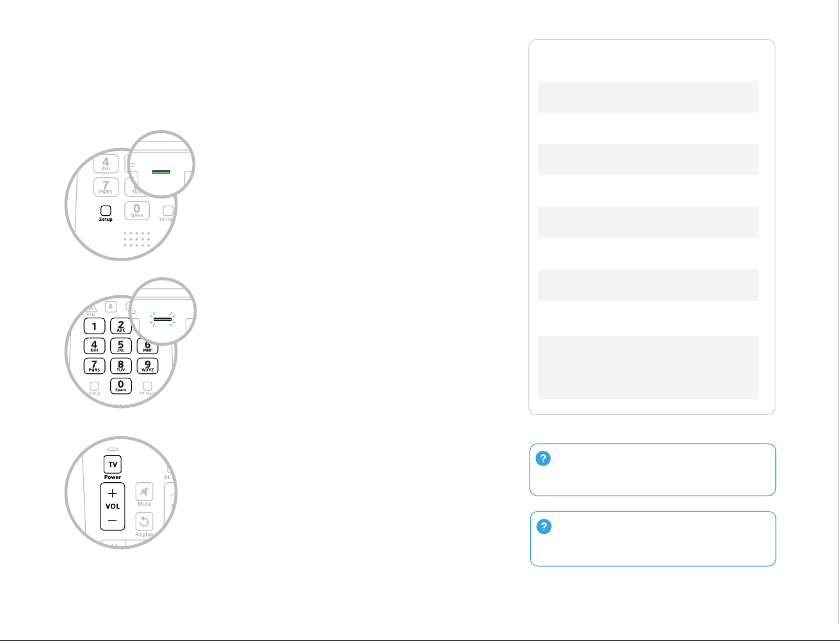Click the 5 JKL key

tap(121, 346)
